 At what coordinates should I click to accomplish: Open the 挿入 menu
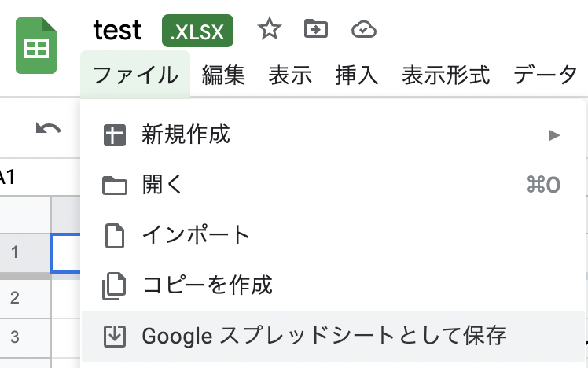coord(357,75)
